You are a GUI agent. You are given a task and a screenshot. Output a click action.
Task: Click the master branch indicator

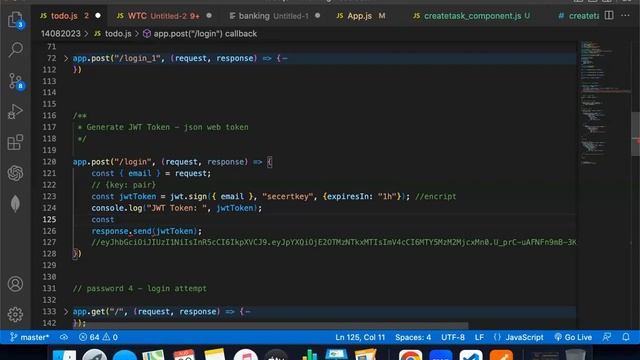(29, 337)
